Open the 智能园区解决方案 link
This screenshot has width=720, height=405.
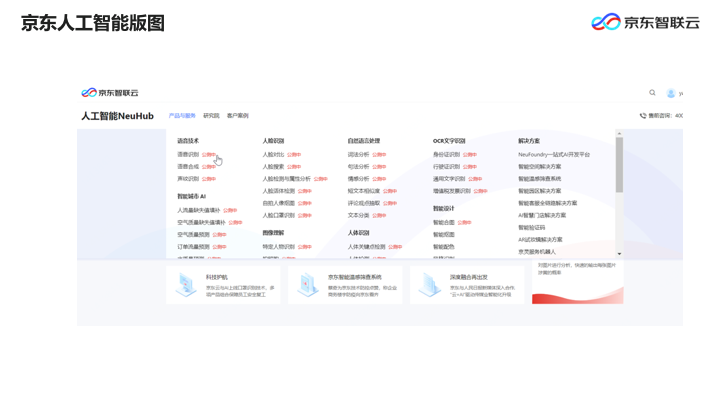click(540, 191)
